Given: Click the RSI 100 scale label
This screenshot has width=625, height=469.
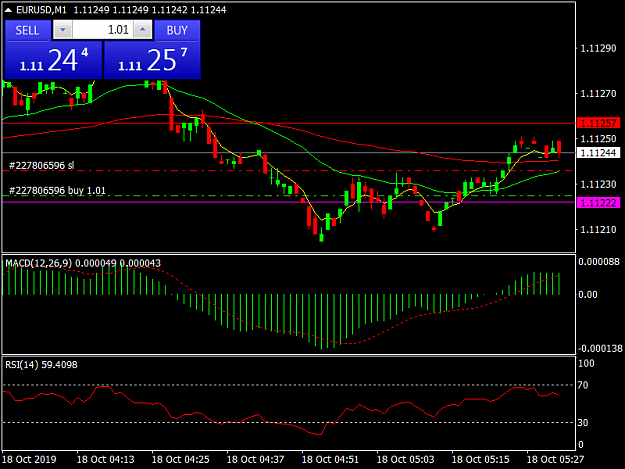Looking at the screenshot, I should [586, 363].
